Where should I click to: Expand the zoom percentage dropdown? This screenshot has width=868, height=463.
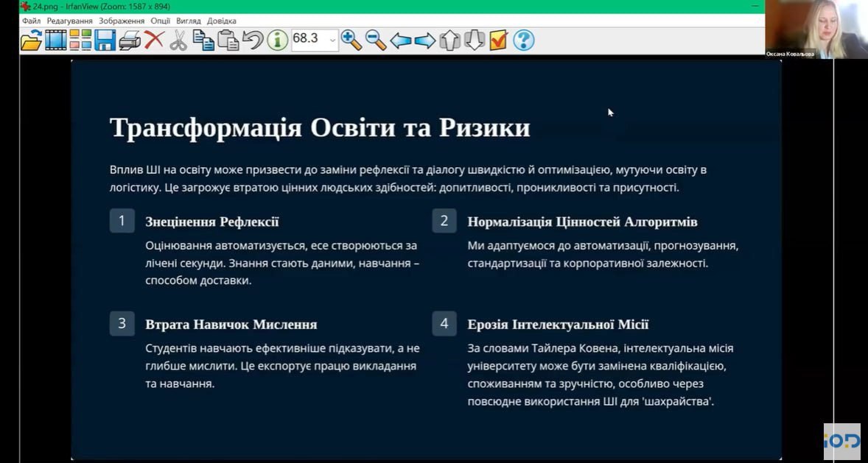[x=332, y=40]
